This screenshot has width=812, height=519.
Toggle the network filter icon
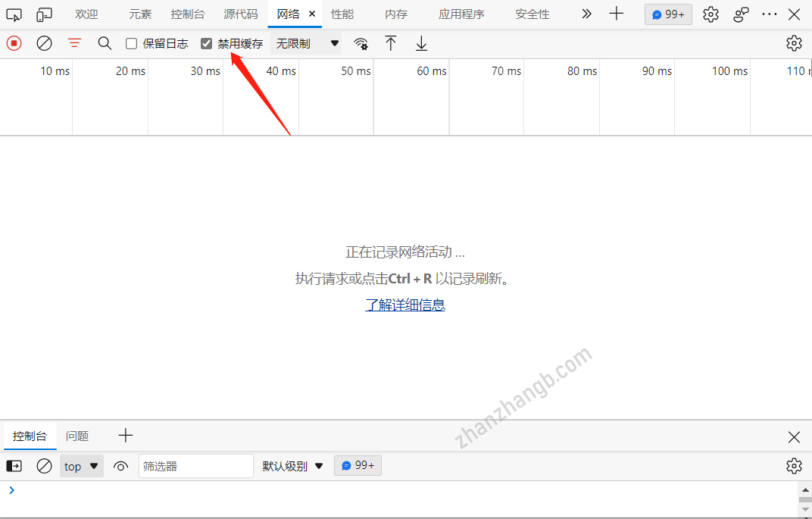pos(74,44)
